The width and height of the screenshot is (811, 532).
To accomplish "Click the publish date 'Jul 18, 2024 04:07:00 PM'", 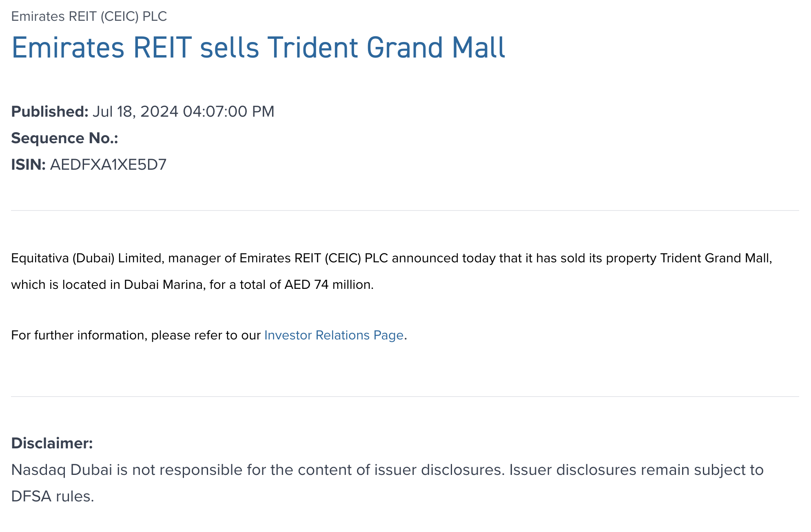I will (x=183, y=111).
